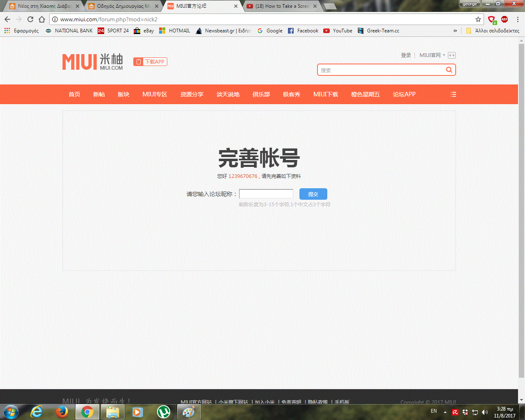Open 论坛APP in the navigation bar
Image resolution: width=525 pixels, height=420 pixels.
(x=404, y=94)
